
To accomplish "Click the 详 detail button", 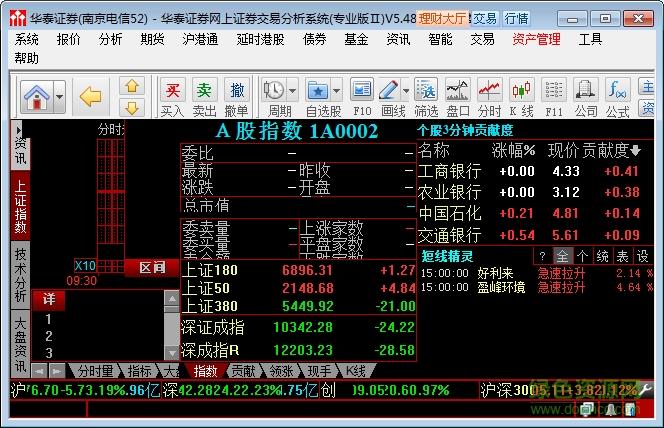I will pyautogui.click(x=49, y=299).
